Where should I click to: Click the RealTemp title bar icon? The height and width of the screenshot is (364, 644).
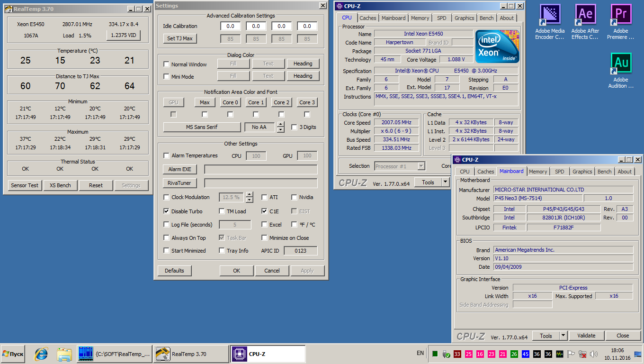pyautogui.click(x=9, y=9)
